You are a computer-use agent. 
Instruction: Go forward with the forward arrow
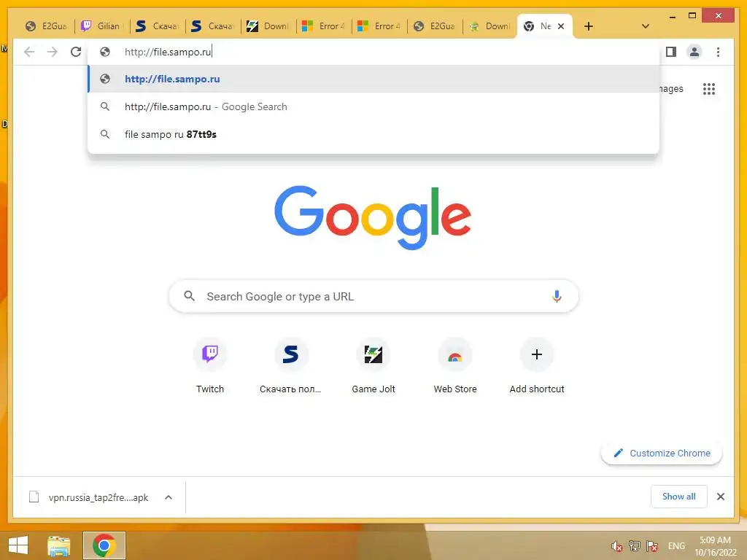53,52
